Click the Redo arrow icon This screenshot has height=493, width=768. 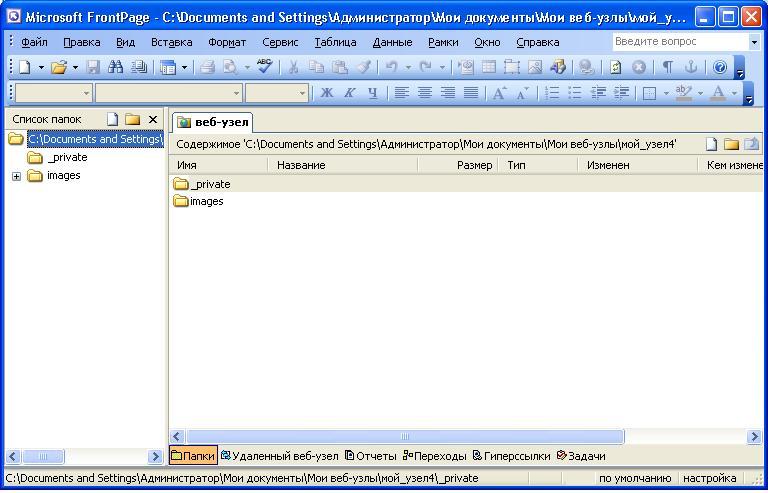point(426,67)
